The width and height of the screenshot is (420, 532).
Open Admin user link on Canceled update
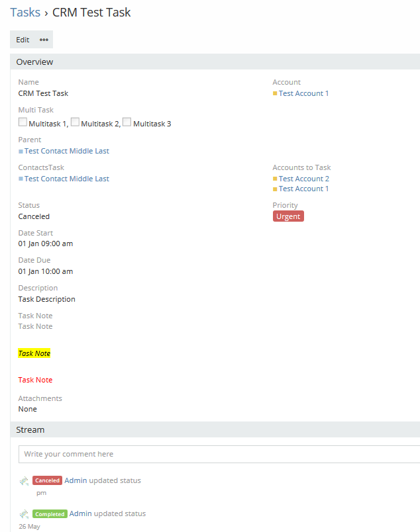coord(76,481)
